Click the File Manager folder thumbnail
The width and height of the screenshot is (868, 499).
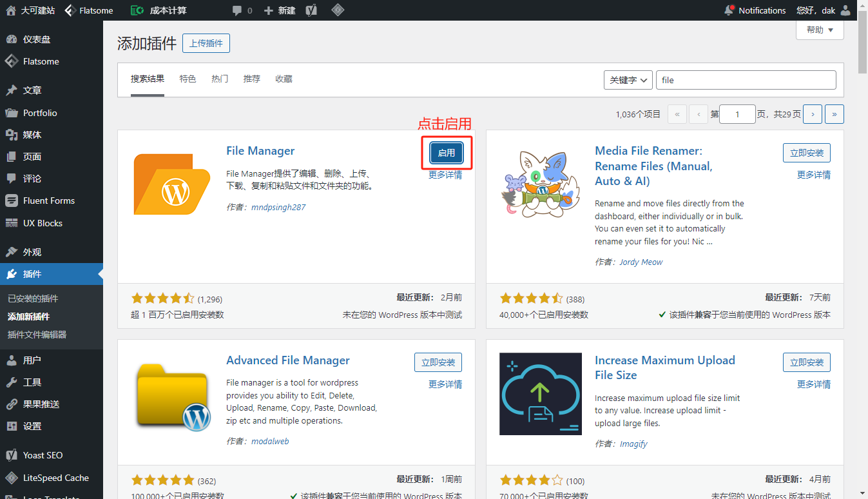(x=172, y=184)
